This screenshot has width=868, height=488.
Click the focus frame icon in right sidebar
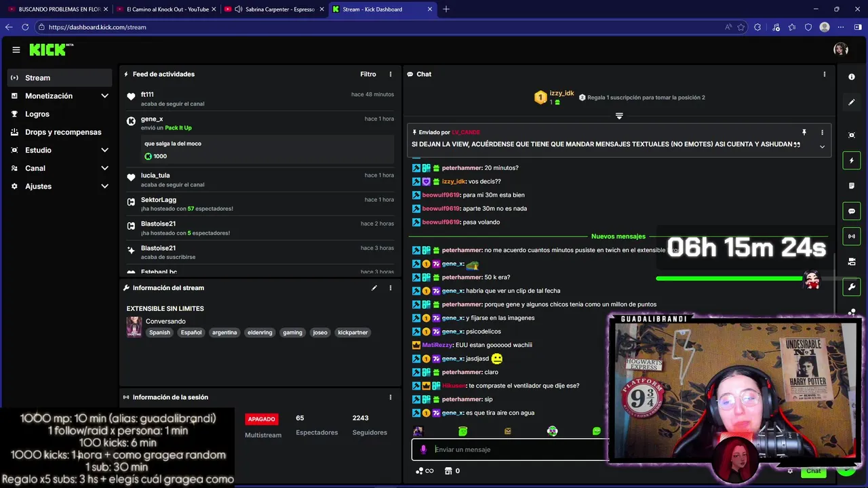[852, 136]
